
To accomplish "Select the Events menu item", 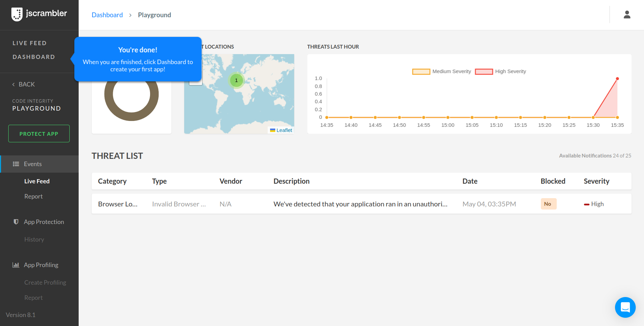I will [39, 164].
